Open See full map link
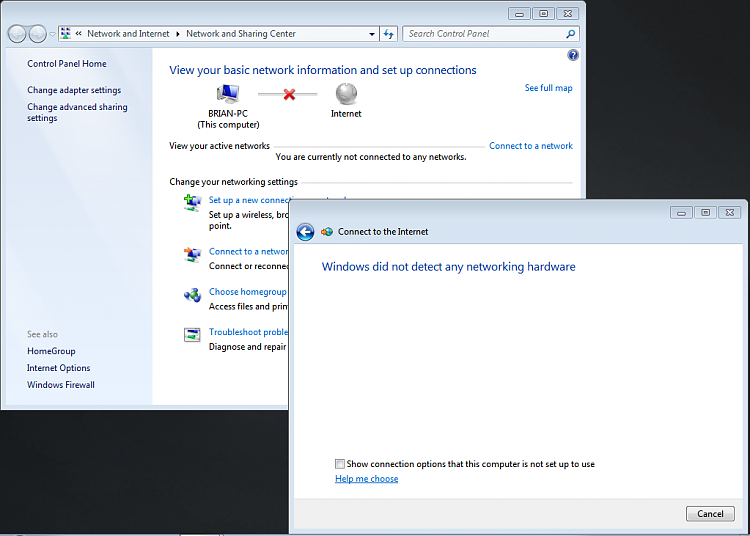The height and width of the screenshot is (536, 750). pyautogui.click(x=548, y=88)
